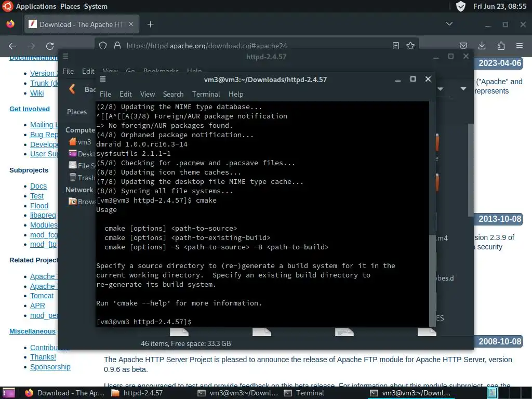The image size is (532, 399).
Task: Toggle reader view in Firefox address bar
Action: coord(395,46)
